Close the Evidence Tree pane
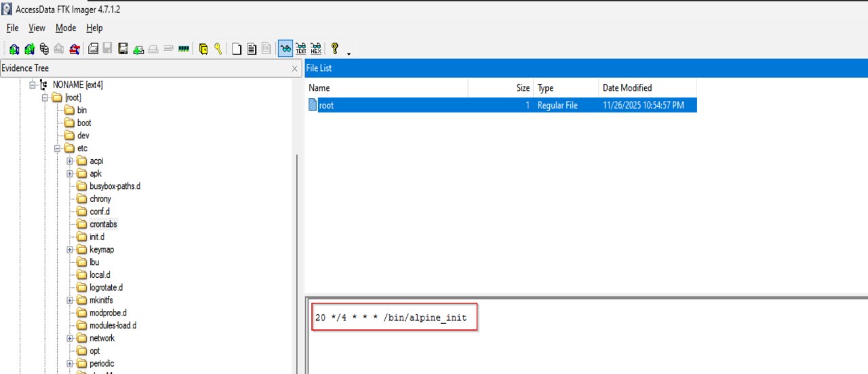 tap(294, 68)
